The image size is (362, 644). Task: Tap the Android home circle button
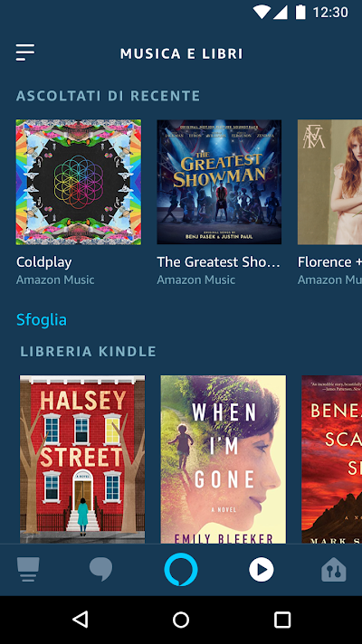181,620
